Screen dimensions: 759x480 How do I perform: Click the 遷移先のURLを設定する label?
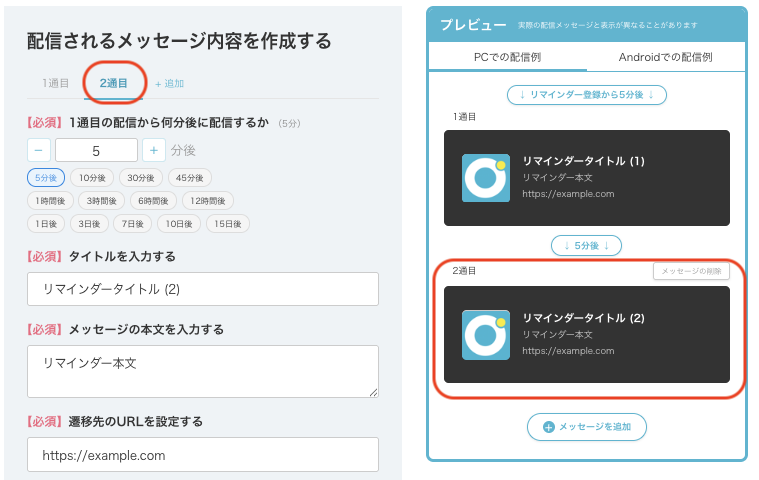click(x=136, y=421)
